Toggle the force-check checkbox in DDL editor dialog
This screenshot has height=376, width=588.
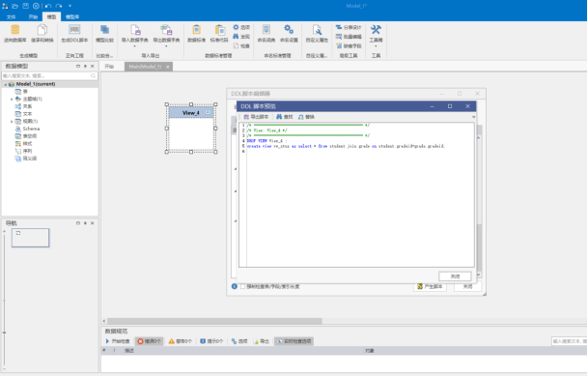[x=242, y=286]
